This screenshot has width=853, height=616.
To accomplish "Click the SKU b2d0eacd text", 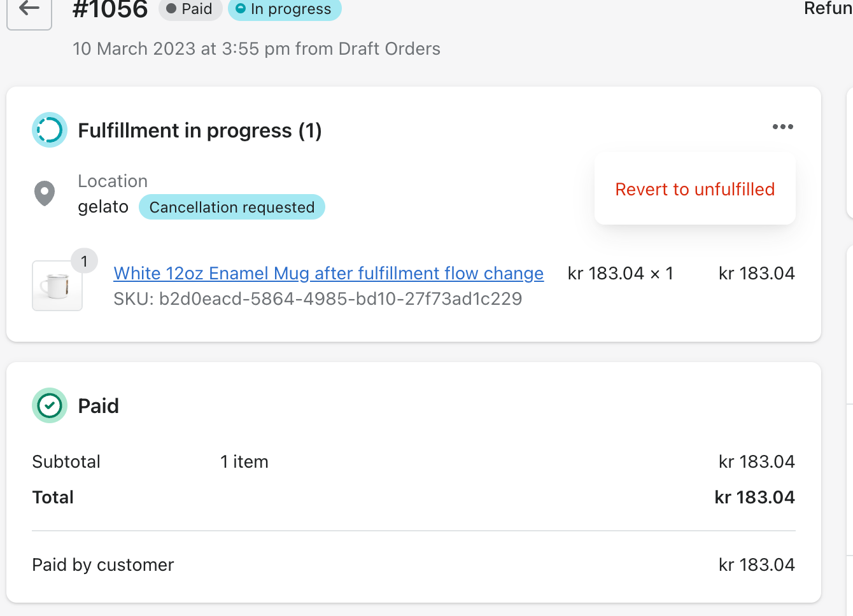I will tap(318, 298).
